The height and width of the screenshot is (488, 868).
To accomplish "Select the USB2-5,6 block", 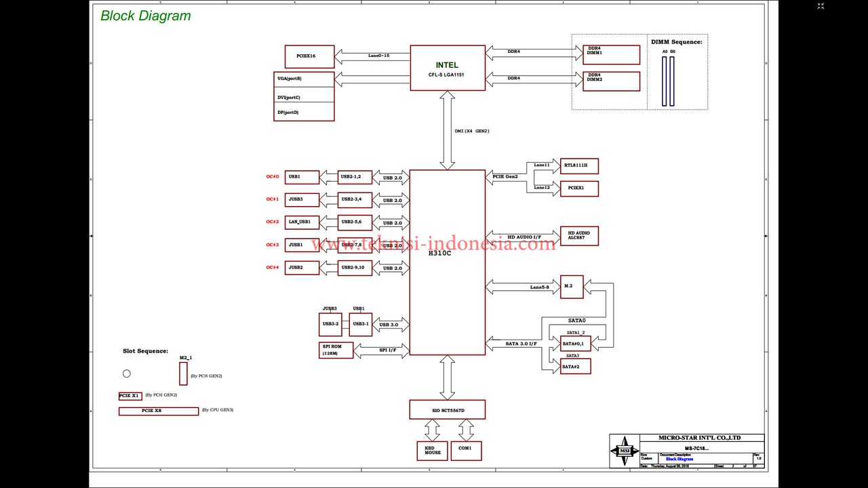I will (355, 222).
